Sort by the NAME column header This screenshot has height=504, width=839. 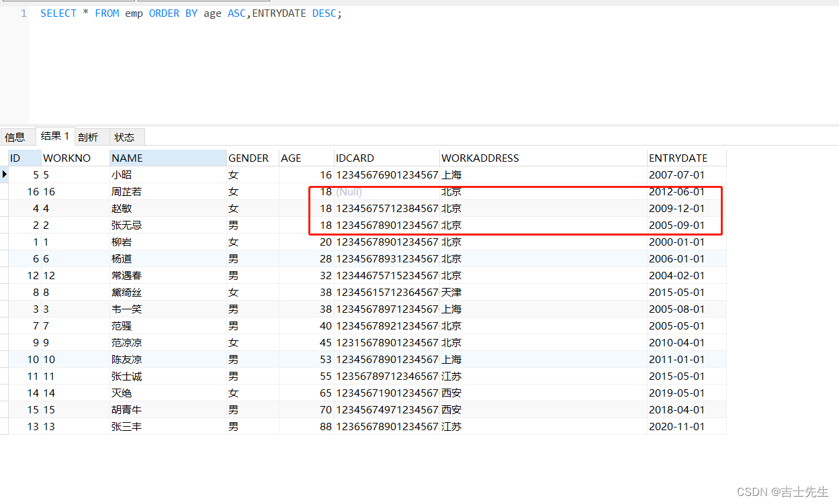(x=168, y=158)
